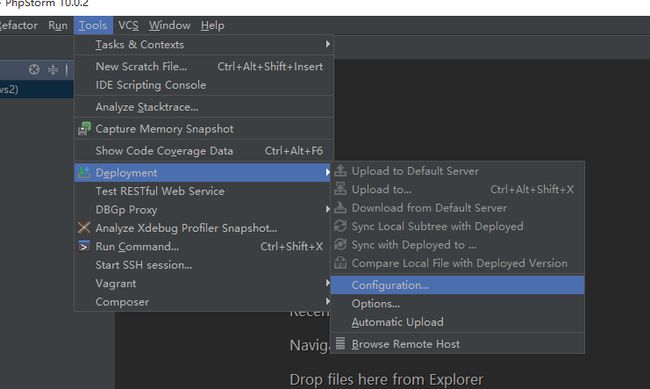Click the Browse Remote Host icon

click(340, 343)
